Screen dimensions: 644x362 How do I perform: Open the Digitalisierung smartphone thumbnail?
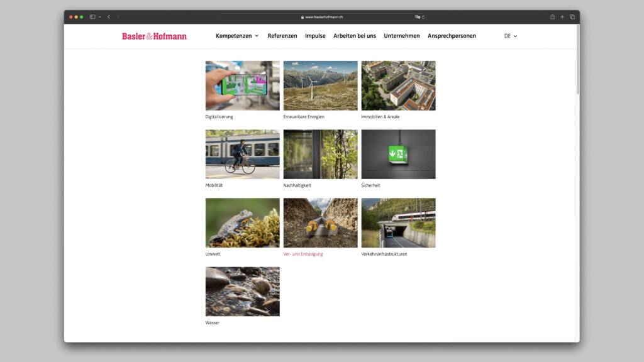[x=242, y=85]
